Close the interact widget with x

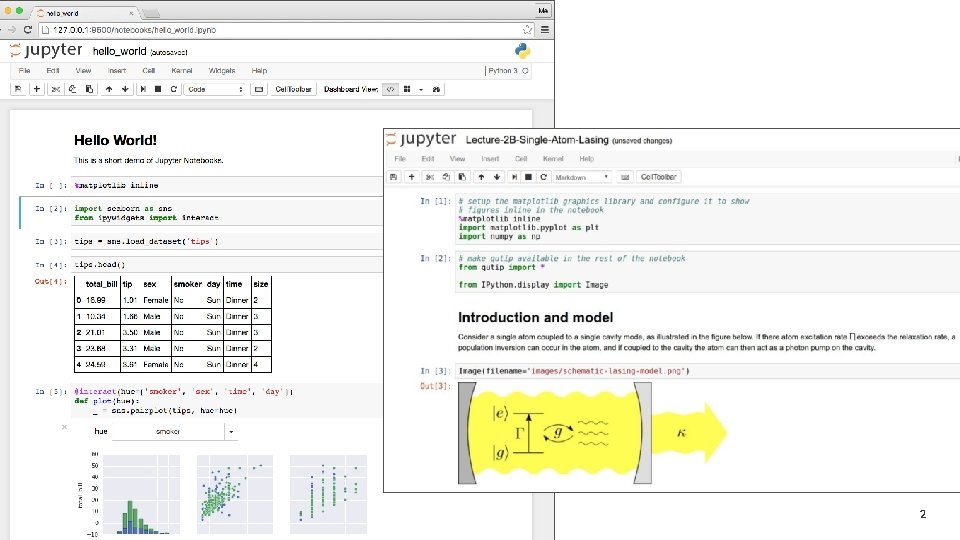tap(64, 427)
